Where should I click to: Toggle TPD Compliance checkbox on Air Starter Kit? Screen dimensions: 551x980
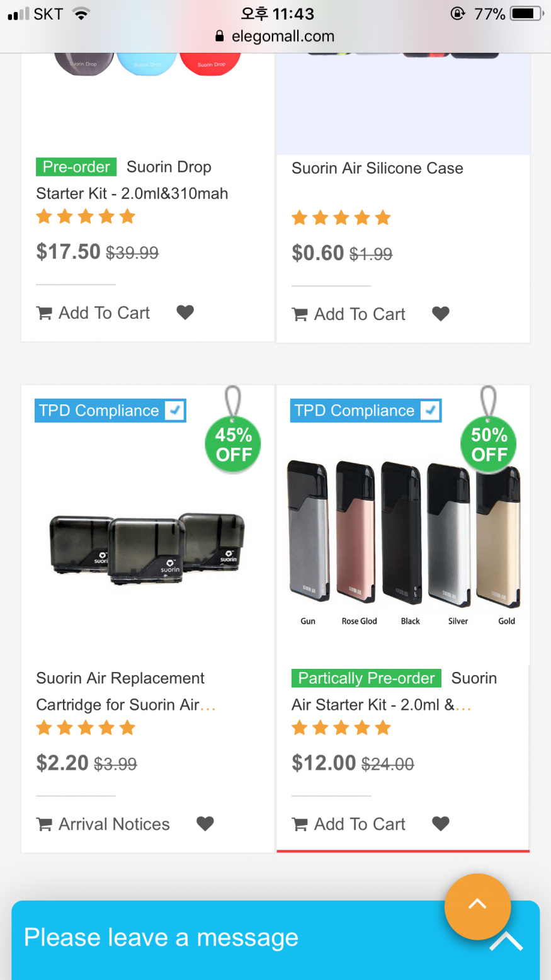(430, 411)
